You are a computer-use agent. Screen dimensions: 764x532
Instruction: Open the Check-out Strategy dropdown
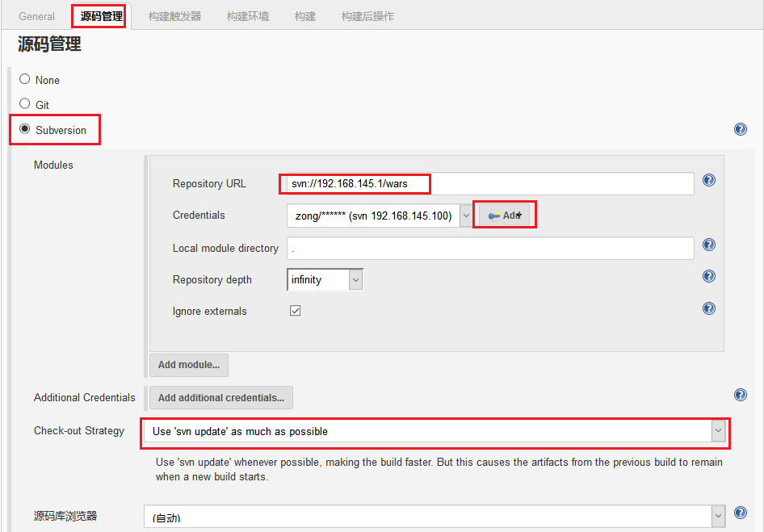[435, 431]
